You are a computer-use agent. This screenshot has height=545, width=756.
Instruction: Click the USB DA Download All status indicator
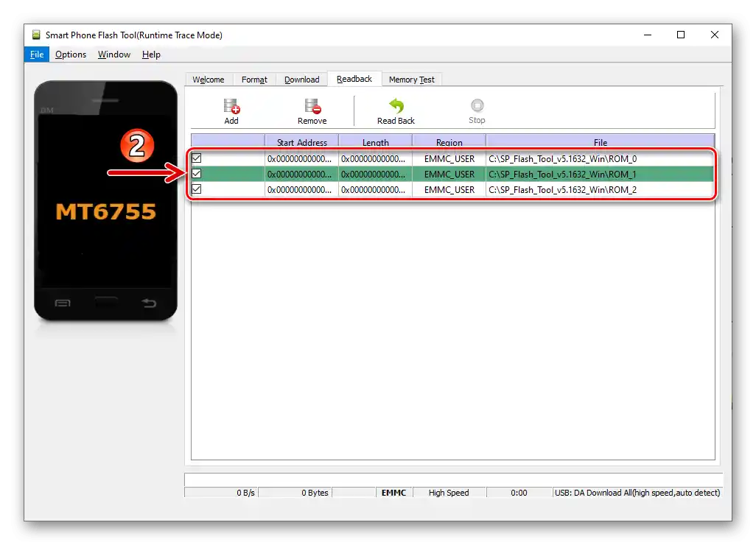pos(637,493)
